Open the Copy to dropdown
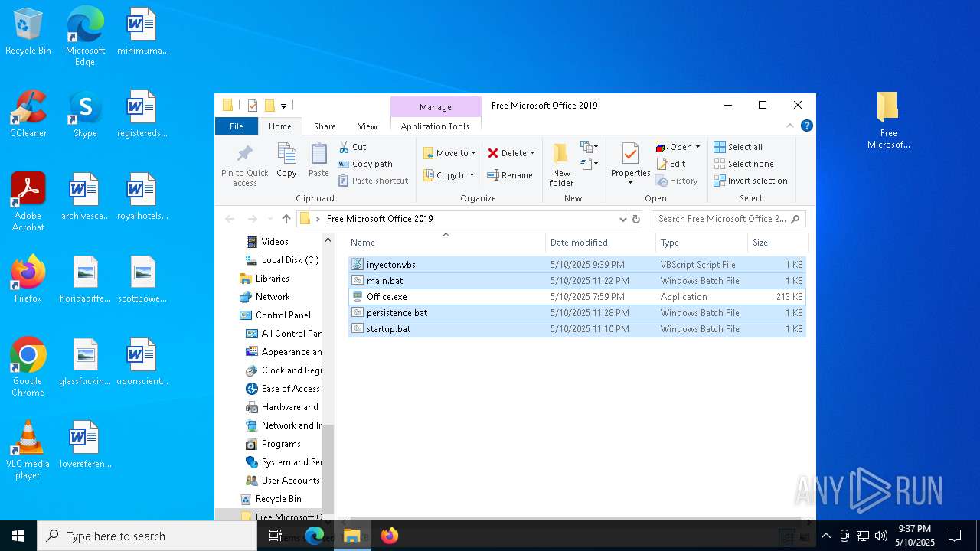The width and height of the screenshot is (980, 551). point(449,175)
